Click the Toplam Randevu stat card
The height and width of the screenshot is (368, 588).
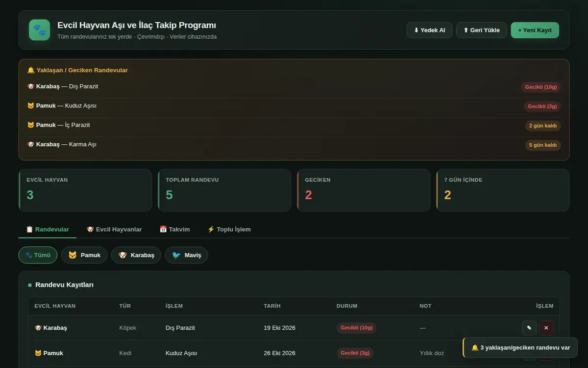pyautogui.click(x=224, y=190)
